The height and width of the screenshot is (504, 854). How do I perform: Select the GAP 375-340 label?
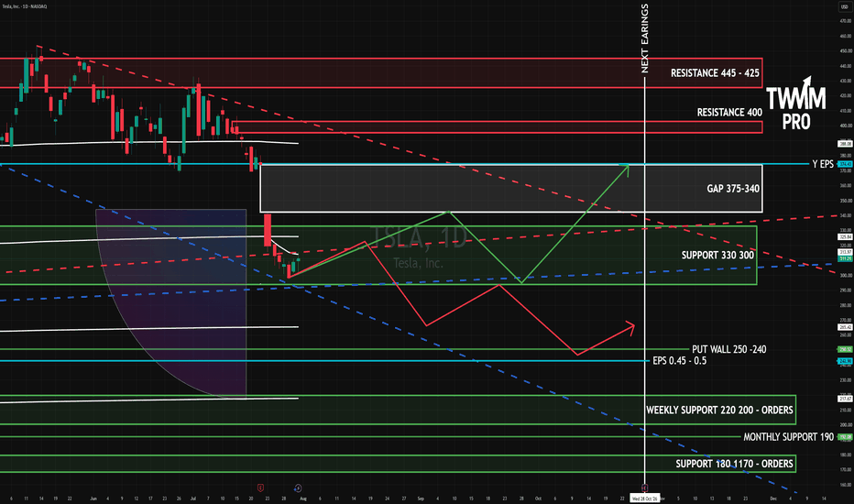pyautogui.click(x=732, y=189)
